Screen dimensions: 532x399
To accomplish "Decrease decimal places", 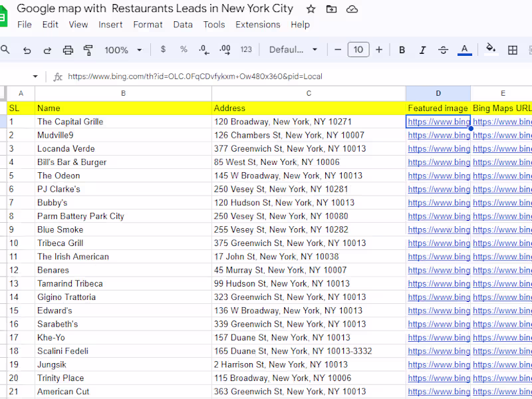I will (204, 50).
